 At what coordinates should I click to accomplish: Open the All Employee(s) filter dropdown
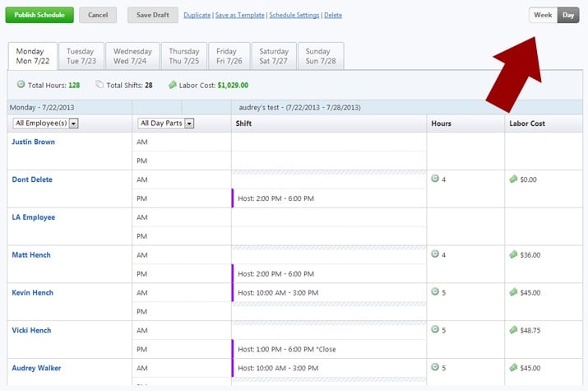pyautogui.click(x=45, y=123)
